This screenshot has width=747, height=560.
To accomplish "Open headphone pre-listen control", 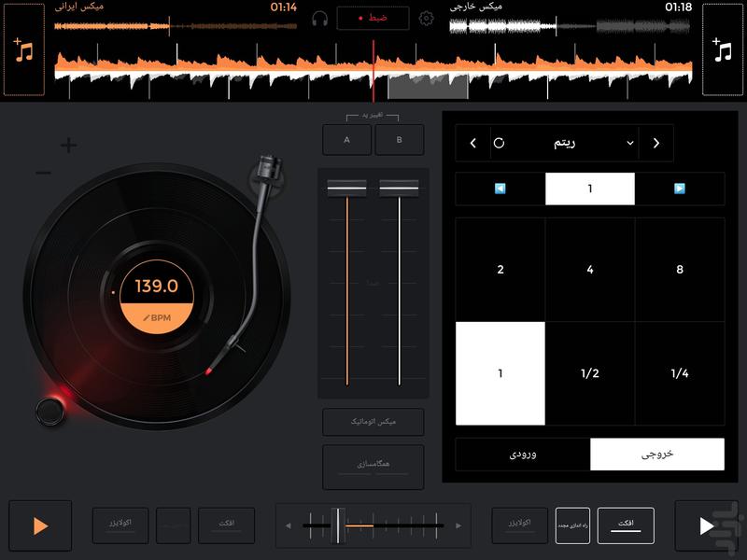I will (x=320, y=19).
